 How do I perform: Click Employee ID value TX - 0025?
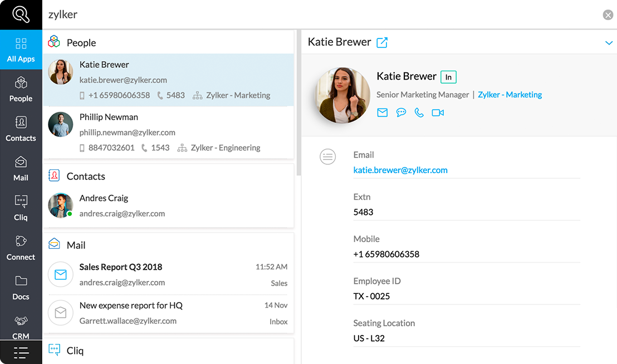[x=371, y=296]
